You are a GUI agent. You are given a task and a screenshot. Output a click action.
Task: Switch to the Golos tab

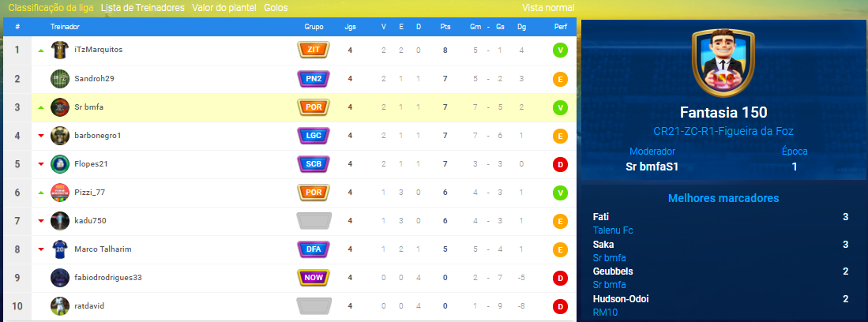tap(276, 8)
